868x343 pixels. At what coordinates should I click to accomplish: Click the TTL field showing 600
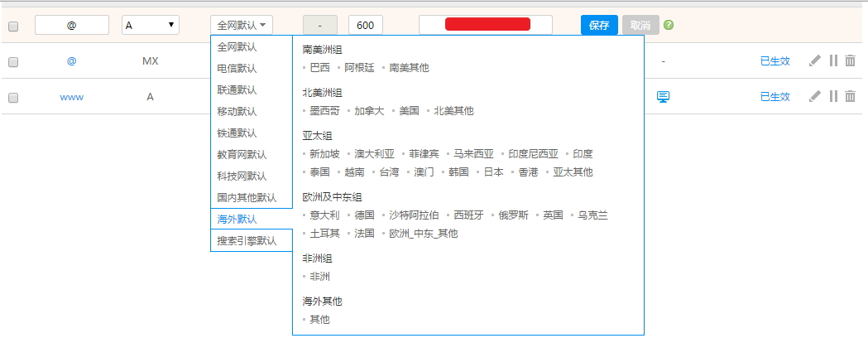[x=365, y=26]
